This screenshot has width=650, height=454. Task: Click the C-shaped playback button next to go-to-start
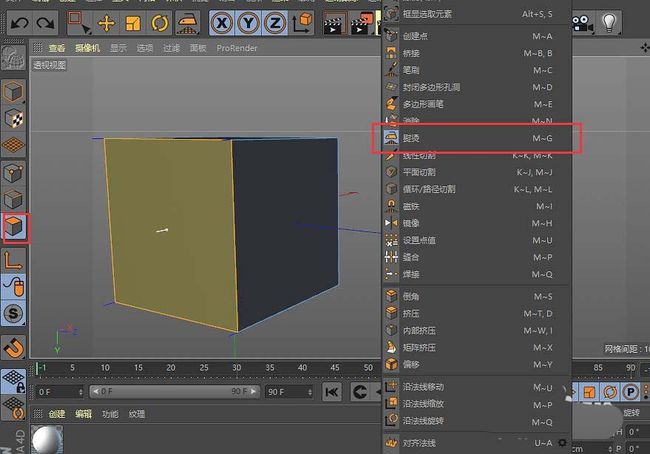[x=360, y=392]
